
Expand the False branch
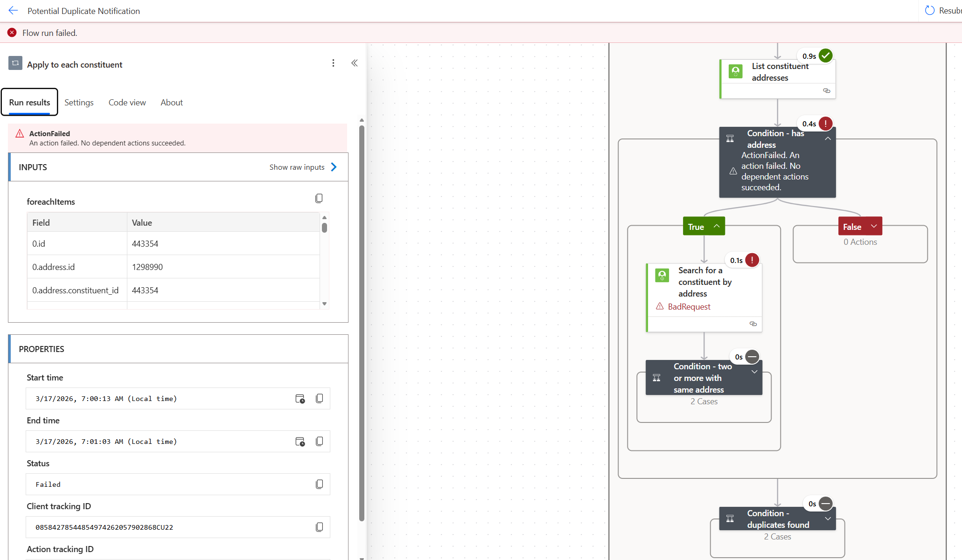coord(874,227)
